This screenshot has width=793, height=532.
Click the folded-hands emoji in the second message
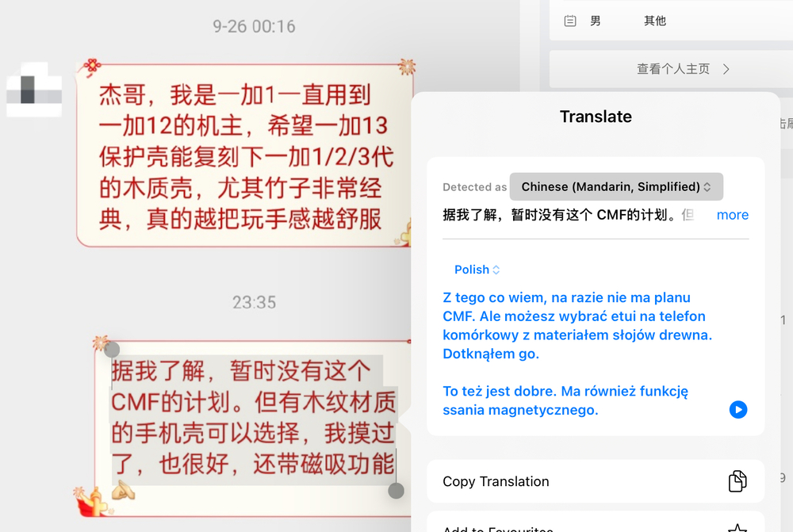coord(123,490)
